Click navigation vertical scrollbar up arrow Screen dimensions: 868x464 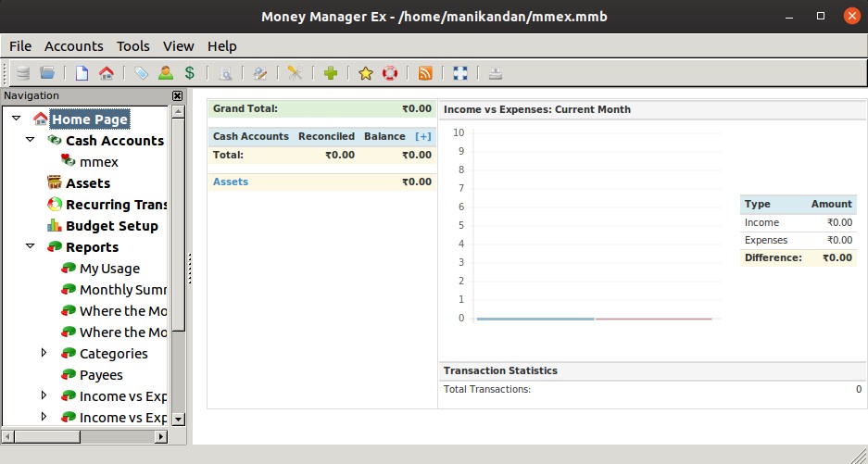click(x=178, y=112)
